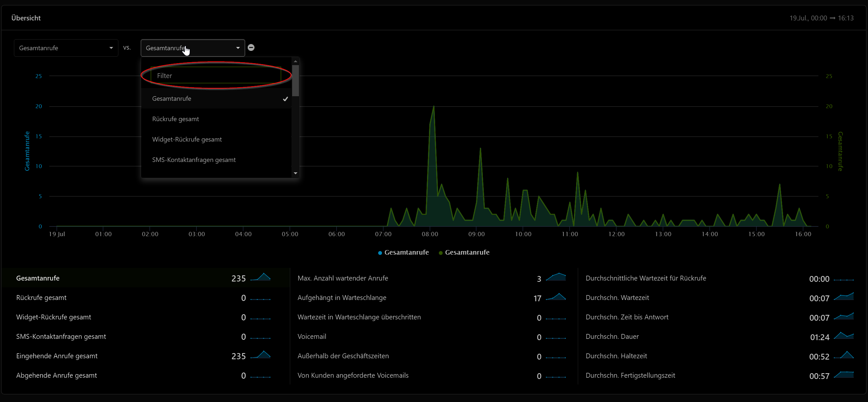This screenshot has height=402, width=868.
Task: Click the Durchschn. Fertigstellungszeit sparkline
Action: tap(843, 375)
